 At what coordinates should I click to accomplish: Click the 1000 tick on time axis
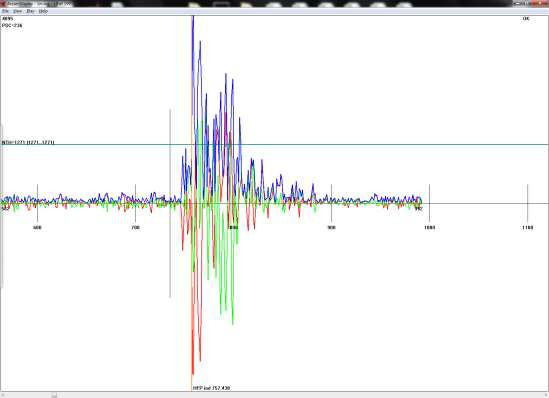(x=430, y=228)
